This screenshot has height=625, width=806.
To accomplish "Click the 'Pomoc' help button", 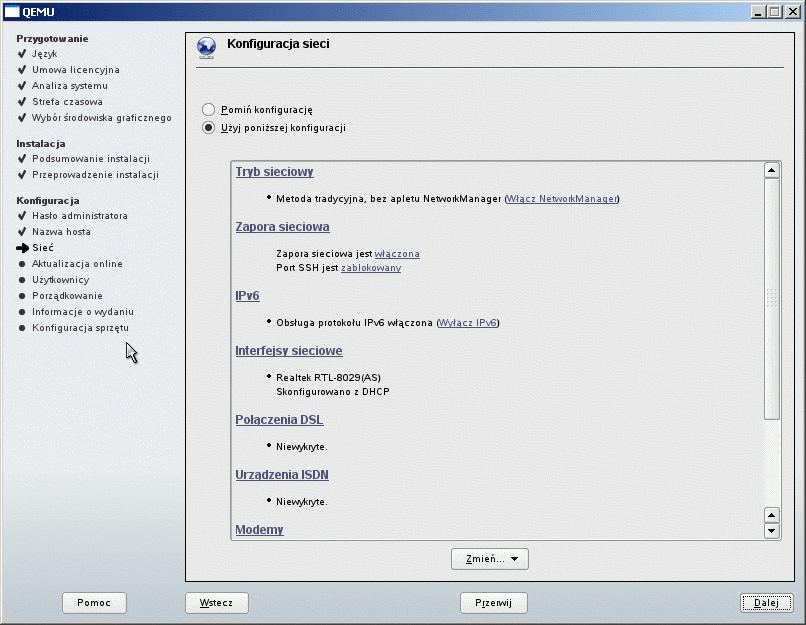I will pyautogui.click(x=93, y=603).
